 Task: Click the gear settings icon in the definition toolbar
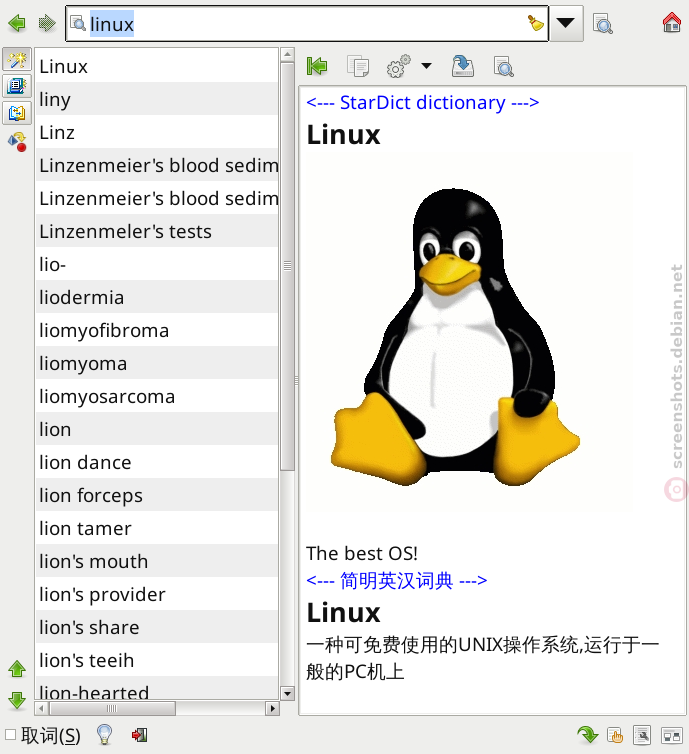pos(399,66)
